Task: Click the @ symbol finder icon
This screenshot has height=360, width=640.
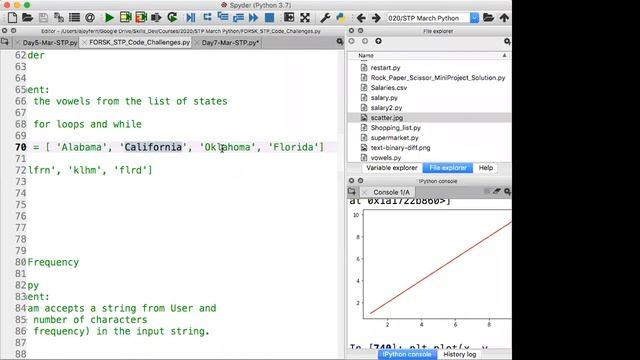Action: [90, 18]
